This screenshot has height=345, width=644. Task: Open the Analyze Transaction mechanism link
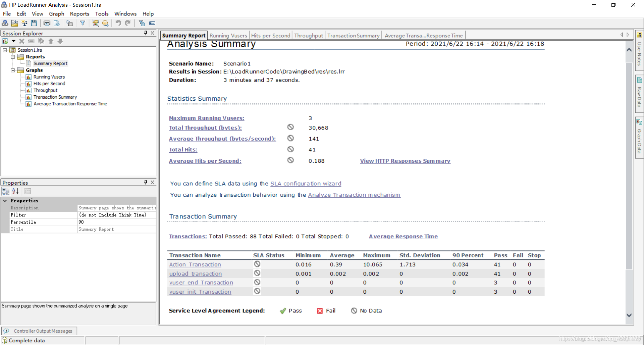354,195
